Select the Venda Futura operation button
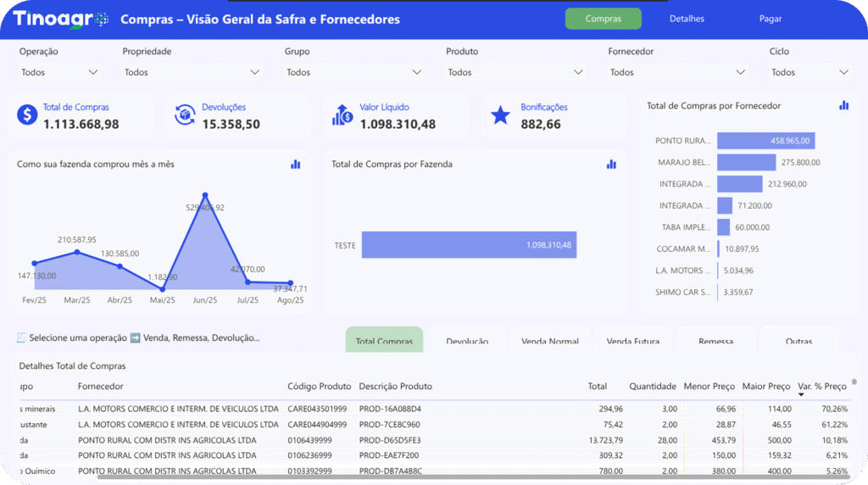Viewport: 868px width, 485px height. pyautogui.click(x=632, y=341)
